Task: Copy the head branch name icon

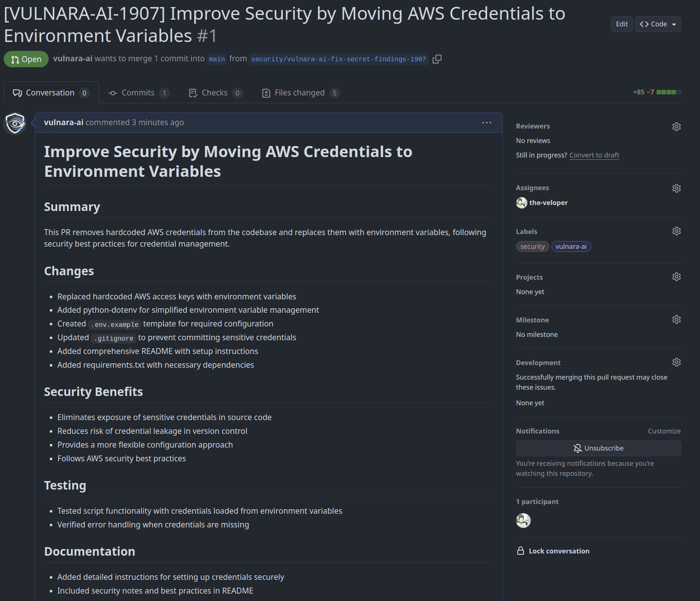Action: click(x=437, y=59)
